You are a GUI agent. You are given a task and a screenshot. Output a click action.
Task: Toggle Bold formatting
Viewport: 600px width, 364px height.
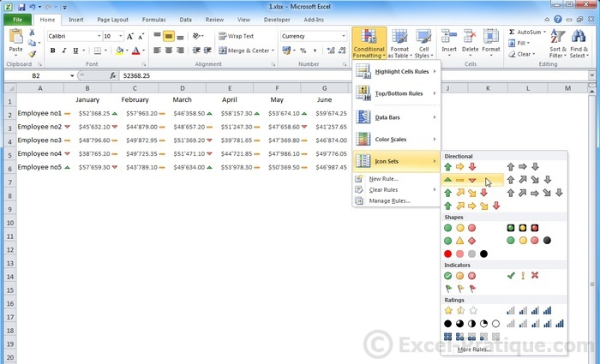click(53, 51)
